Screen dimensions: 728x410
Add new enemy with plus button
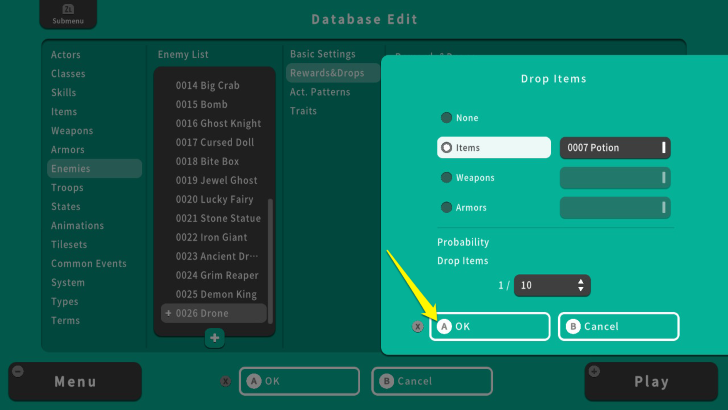[x=214, y=338]
